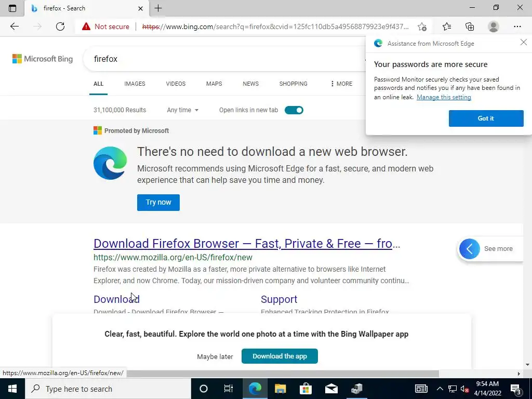Show hidden system tray icons

coord(440,389)
